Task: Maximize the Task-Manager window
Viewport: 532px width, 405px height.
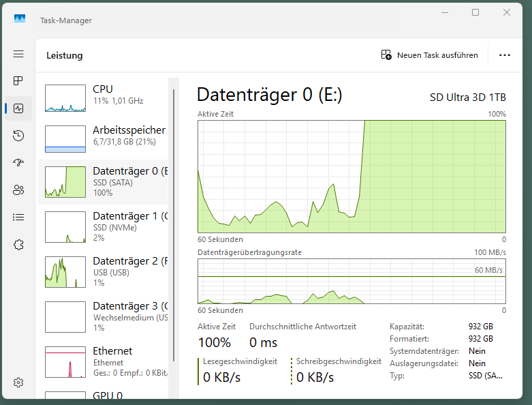Action: (x=475, y=12)
